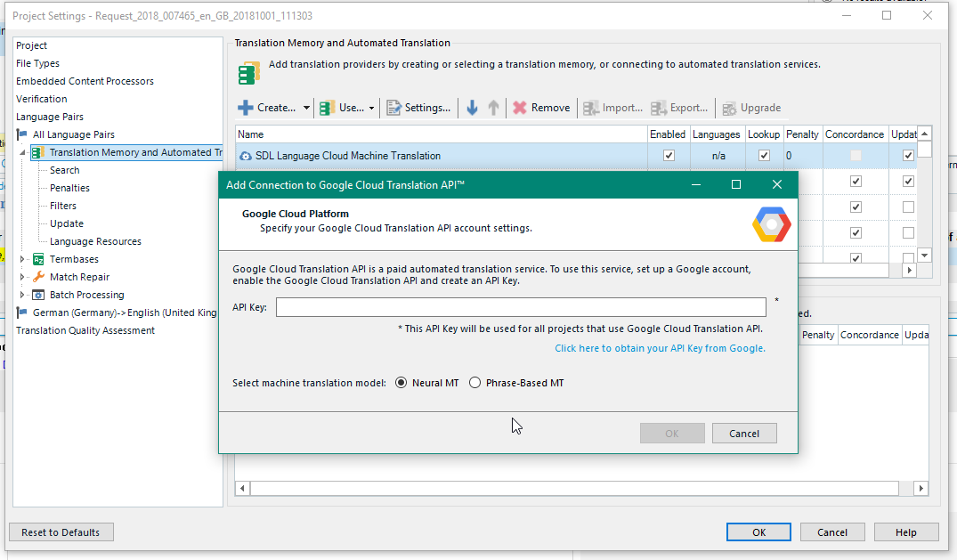This screenshot has height=560, width=957.
Task: Click link to obtain Google API Key
Action: [660, 348]
